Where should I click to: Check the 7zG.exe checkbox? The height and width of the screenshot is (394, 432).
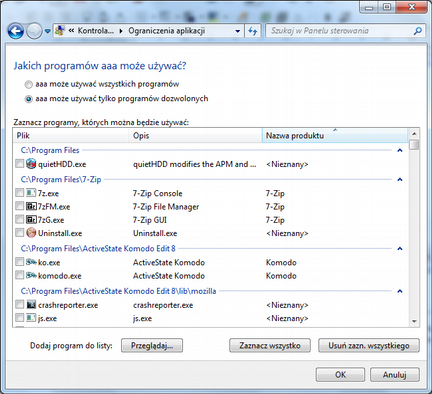coord(20,220)
